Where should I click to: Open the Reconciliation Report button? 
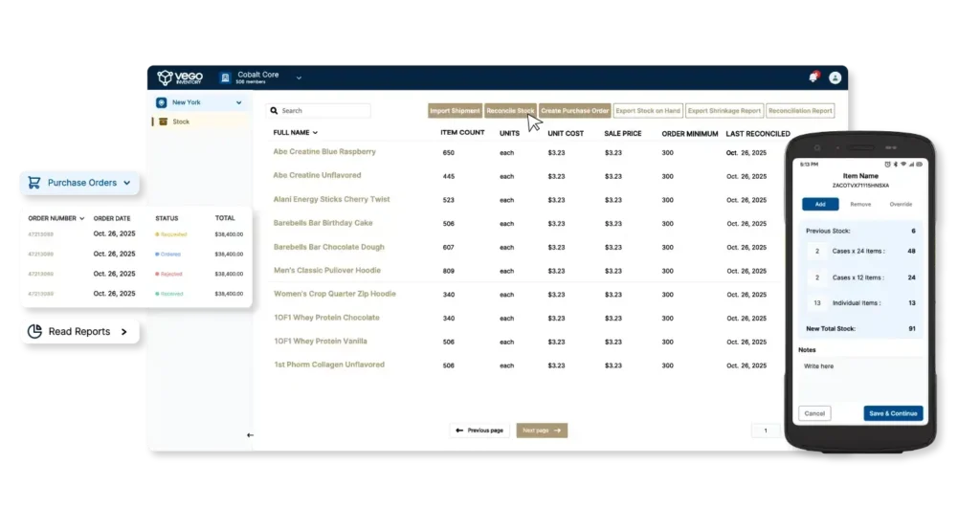(800, 111)
